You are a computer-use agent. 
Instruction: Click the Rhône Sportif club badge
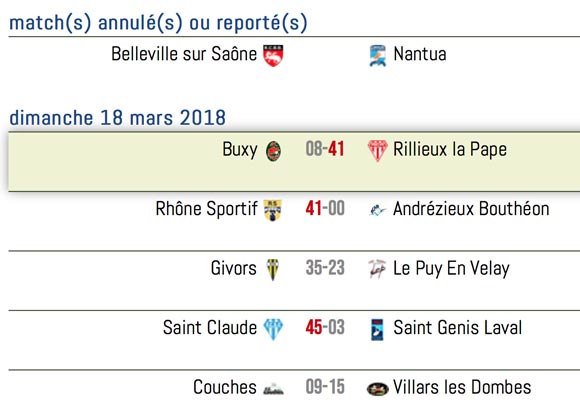click(273, 210)
